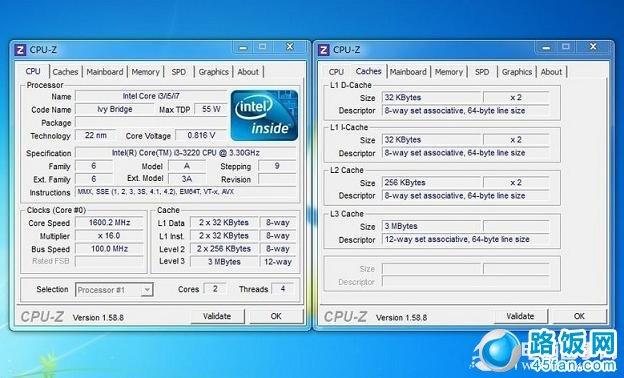Screen dimensions: 624x378
Task: Open About tab in right CPU-Z window
Action: [x=551, y=72]
